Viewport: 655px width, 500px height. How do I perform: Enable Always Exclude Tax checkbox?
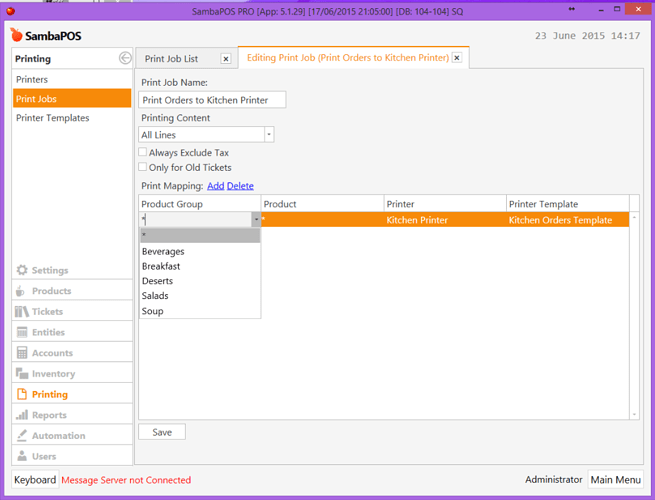click(x=142, y=152)
